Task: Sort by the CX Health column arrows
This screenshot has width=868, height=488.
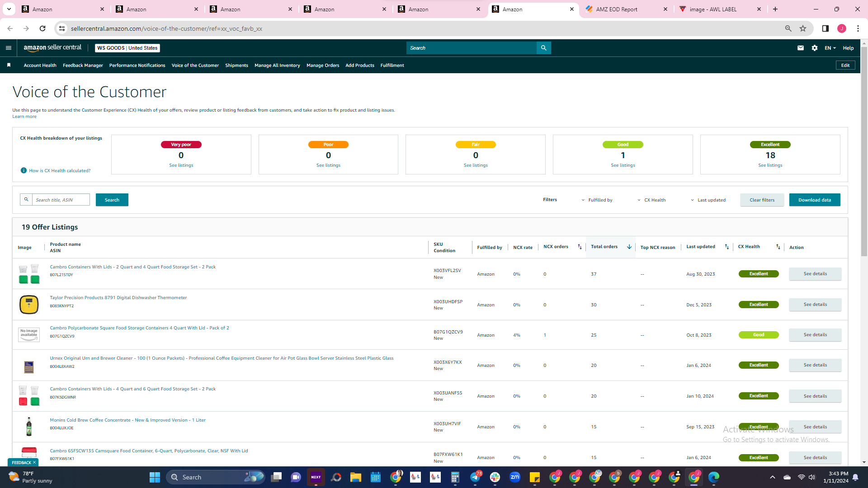Action: tap(778, 247)
